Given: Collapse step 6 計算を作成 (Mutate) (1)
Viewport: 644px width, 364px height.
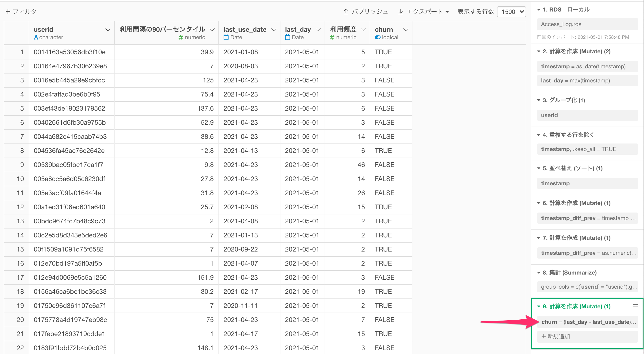Looking at the screenshot, I should [539, 203].
